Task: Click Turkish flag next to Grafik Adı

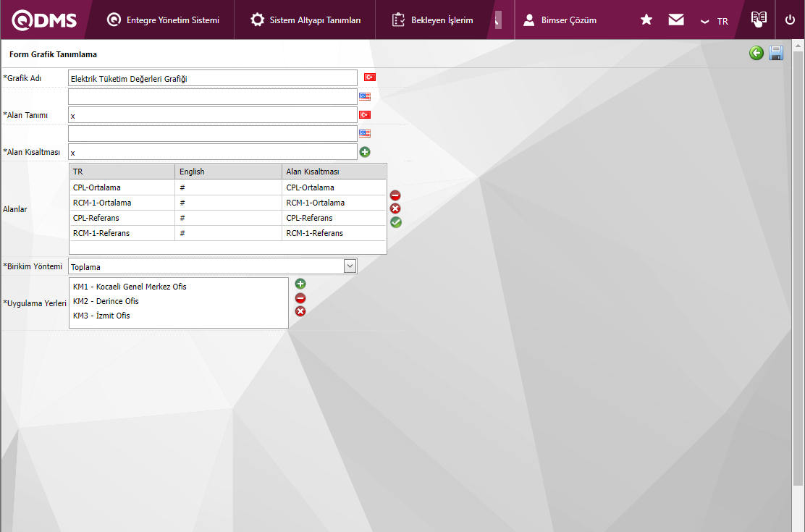Action: 370,77
